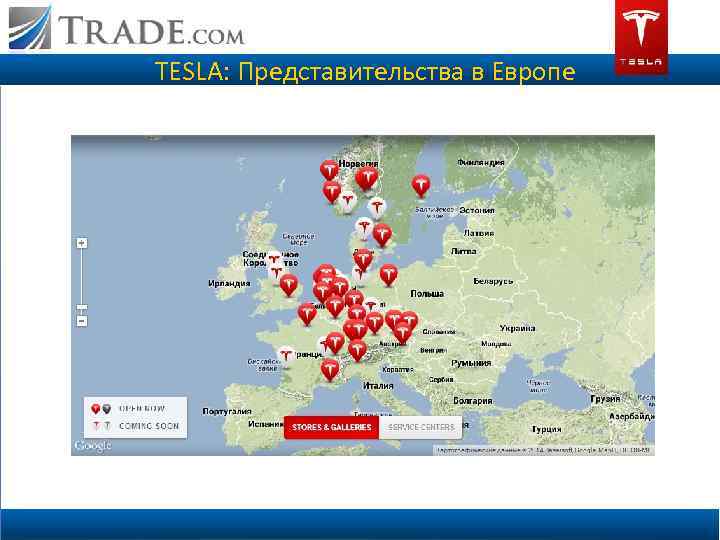Click the Грузия country label
720x540 pixels.
(x=606, y=399)
